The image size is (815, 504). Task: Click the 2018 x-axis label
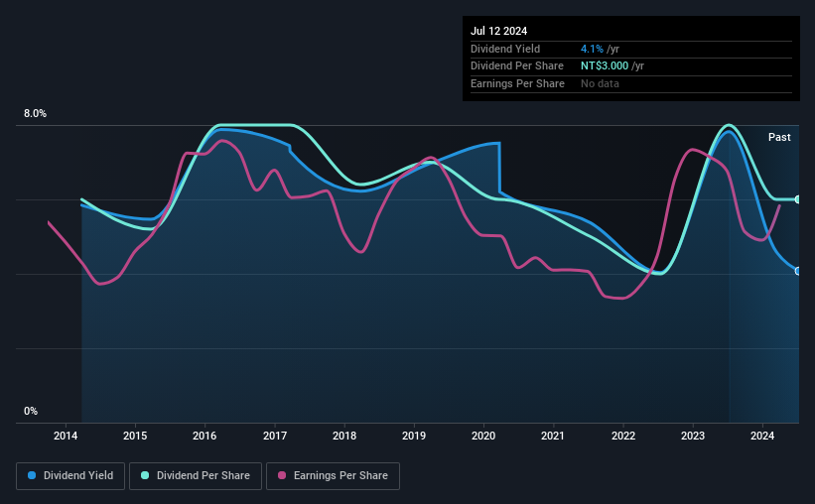point(344,436)
